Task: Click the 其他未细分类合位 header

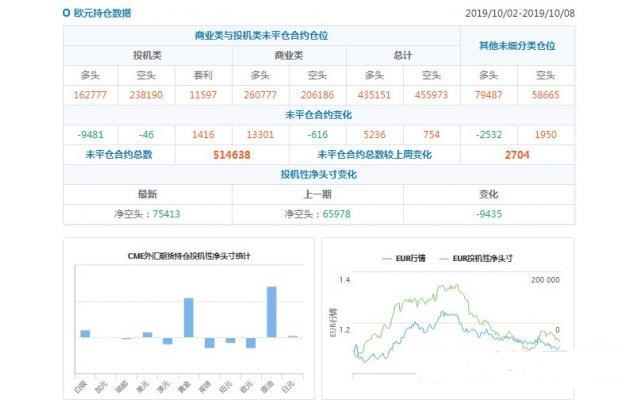Action: click(517, 45)
